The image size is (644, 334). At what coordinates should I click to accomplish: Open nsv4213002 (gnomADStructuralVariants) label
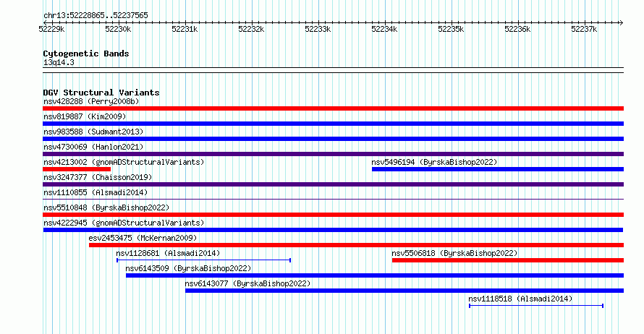124,162
